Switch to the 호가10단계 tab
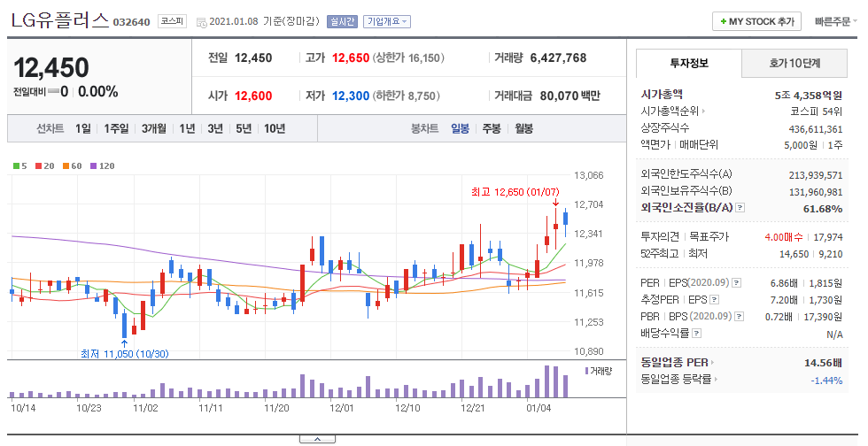868x446 pixels. coord(794,63)
